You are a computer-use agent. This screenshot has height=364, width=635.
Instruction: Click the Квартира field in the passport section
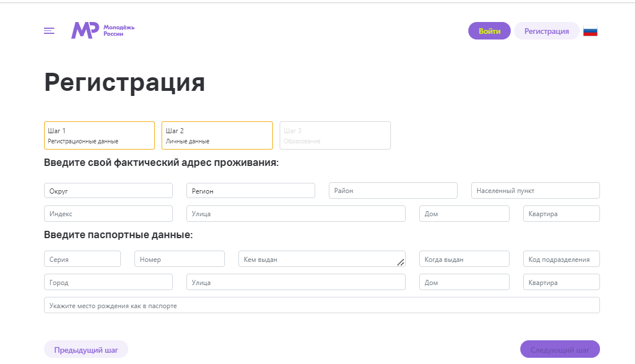click(562, 282)
